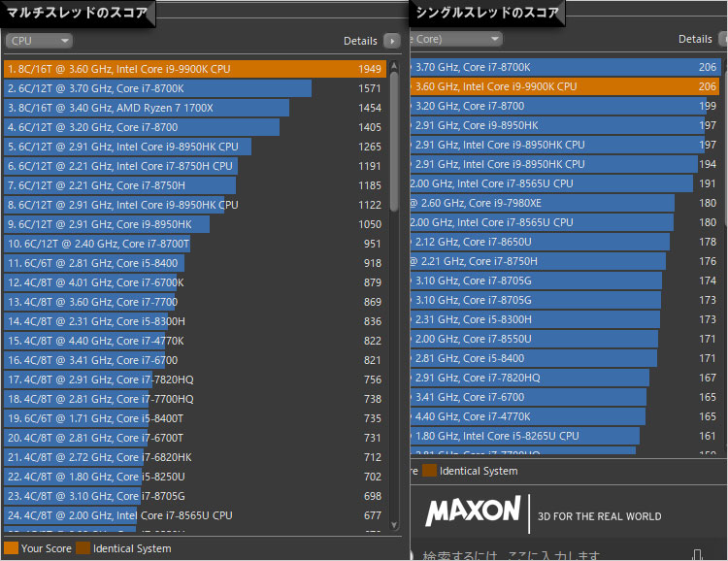Open the Core dropdown in single-thread panel
The width and height of the screenshot is (728, 561).
pos(456,39)
